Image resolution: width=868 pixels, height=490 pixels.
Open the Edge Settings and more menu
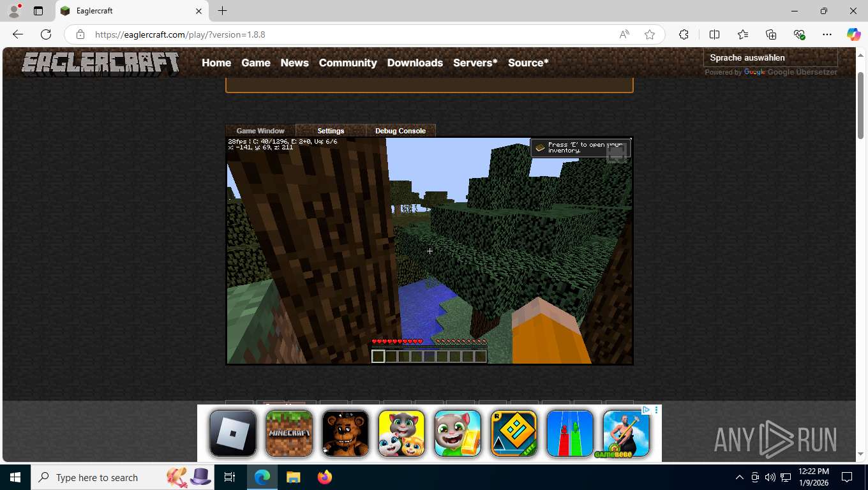pos(827,34)
